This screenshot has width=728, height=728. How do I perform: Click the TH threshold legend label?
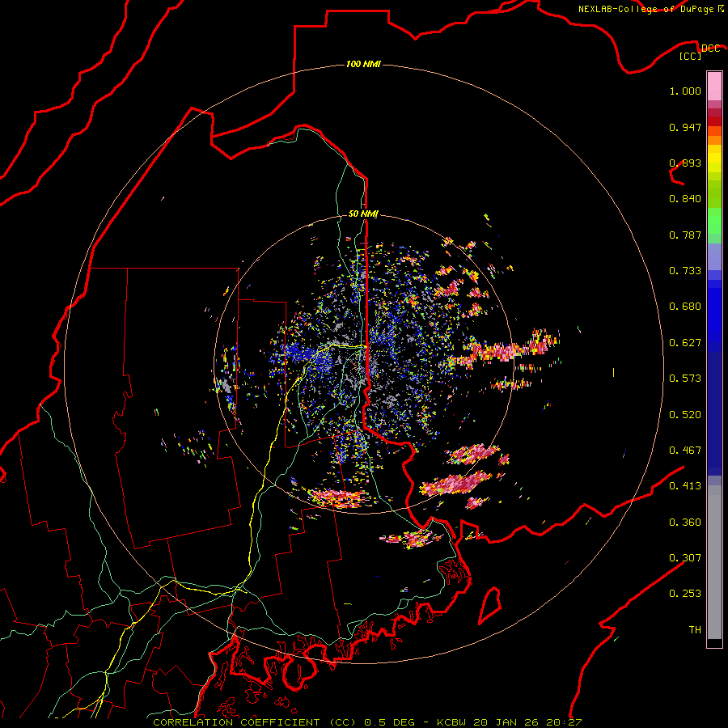click(x=695, y=630)
